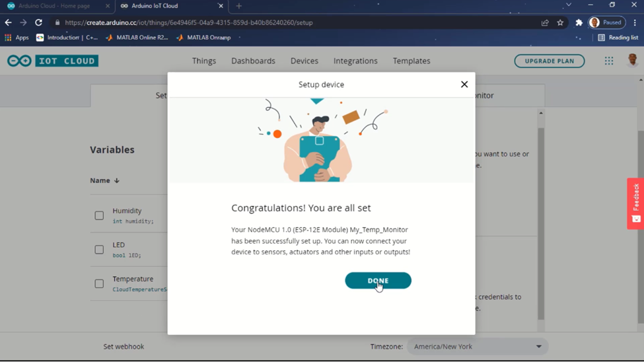644x362 pixels.
Task: Open the tab search chevron in title bar
Action: click(x=569, y=5)
